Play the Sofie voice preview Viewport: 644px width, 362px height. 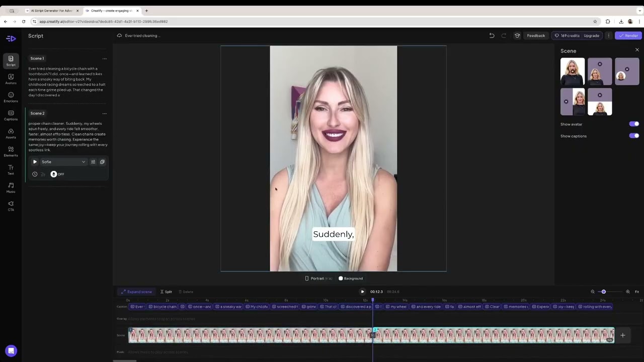pos(35,162)
